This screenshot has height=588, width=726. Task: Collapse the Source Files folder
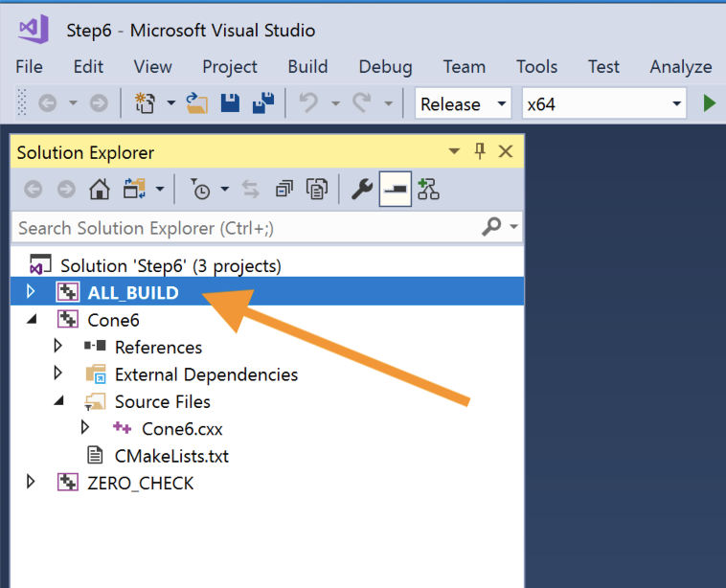(57, 401)
